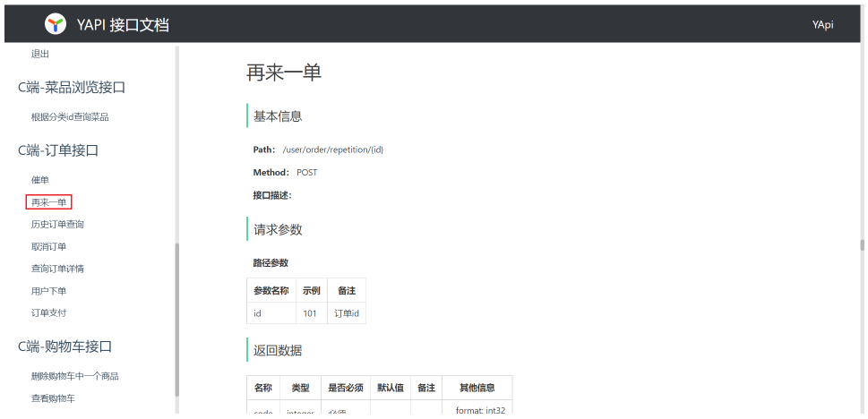Select 再来一单 in the sidebar

pyautogui.click(x=48, y=202)
